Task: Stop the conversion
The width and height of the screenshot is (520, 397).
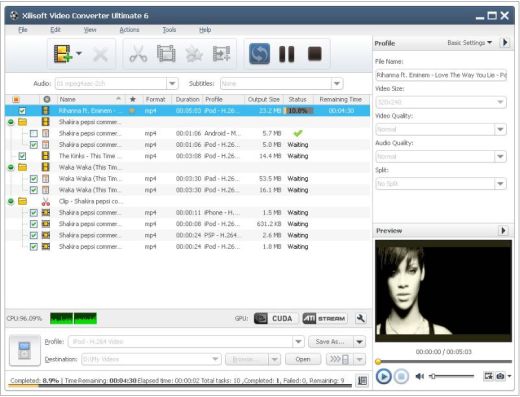Action: click(x=315, y=54)
